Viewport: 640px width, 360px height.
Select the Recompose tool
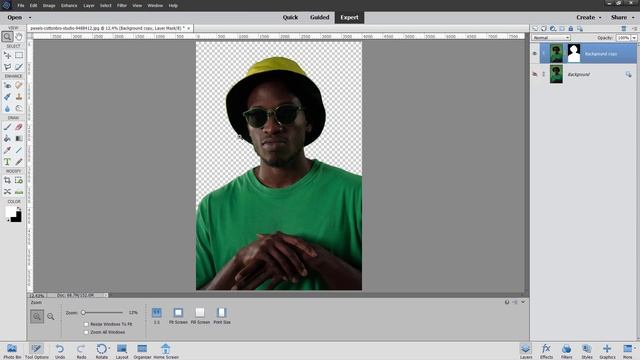(x=19, y=180)
